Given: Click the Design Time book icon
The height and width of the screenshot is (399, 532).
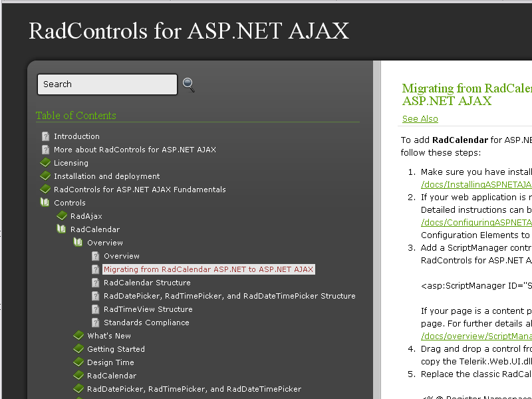Looking at the screenshot, I should 78,362.
